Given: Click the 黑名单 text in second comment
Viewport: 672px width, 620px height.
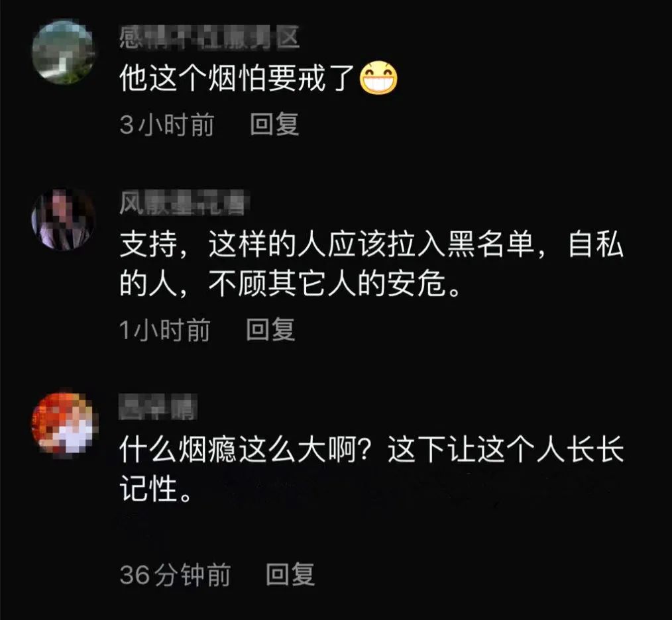Looking at the screenshot, I should coord(491,244).
